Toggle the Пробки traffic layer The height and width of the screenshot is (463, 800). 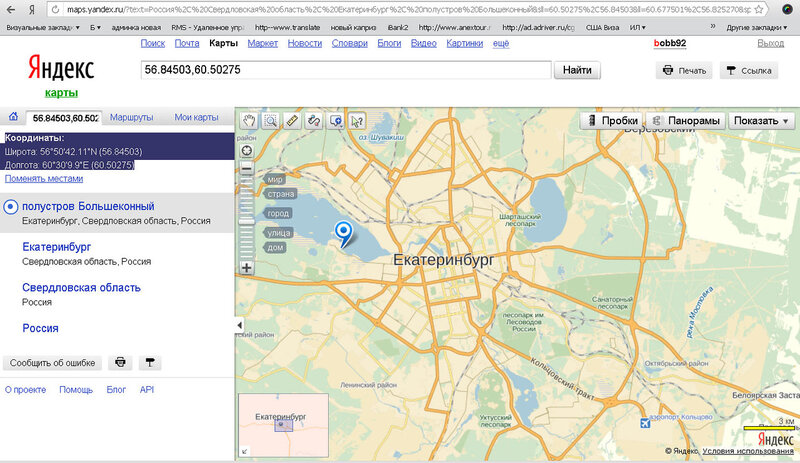tap(610, 121)
